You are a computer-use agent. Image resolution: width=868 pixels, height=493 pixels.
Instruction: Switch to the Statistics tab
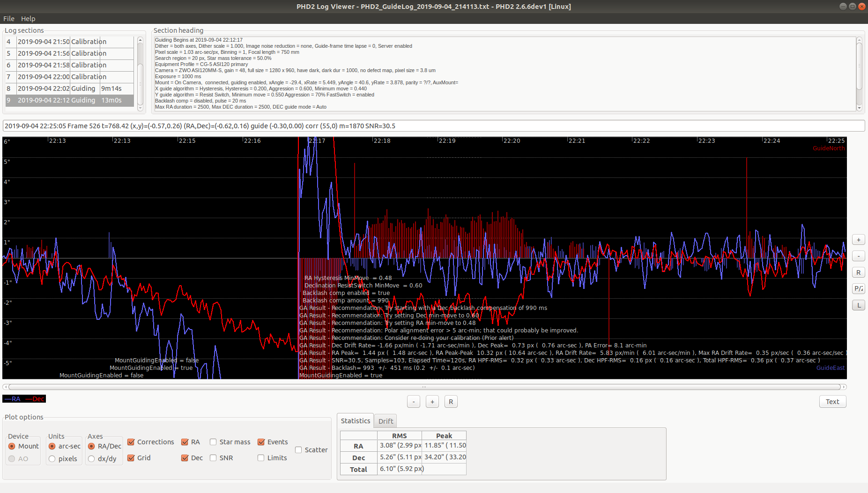pyautogui.click(x=356, y=421)
